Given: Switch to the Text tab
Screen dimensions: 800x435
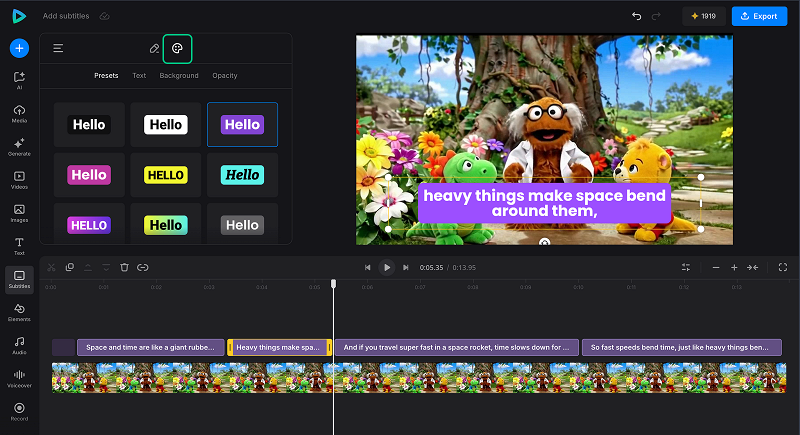Looking at the screenshot, I should [139, 75].
